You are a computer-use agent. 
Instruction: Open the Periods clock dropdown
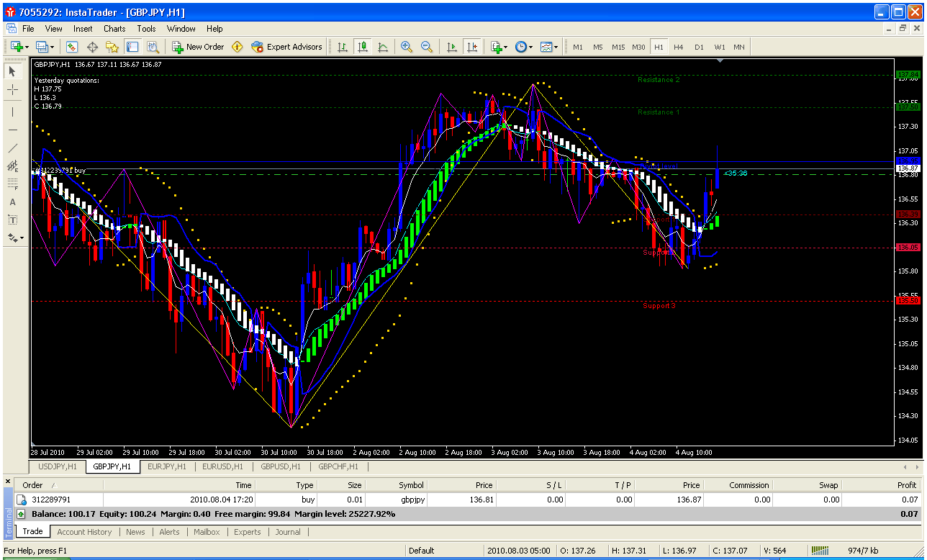[523, 47]
